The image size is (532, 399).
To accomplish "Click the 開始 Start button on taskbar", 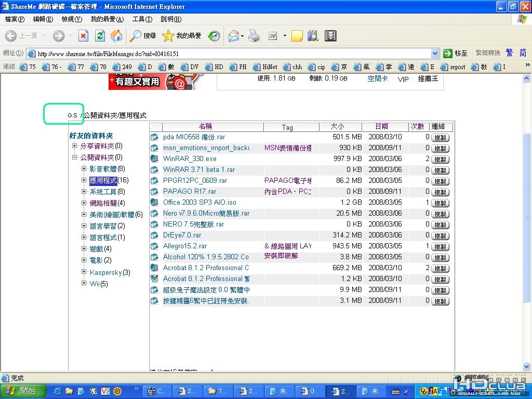I will (22, 391).
